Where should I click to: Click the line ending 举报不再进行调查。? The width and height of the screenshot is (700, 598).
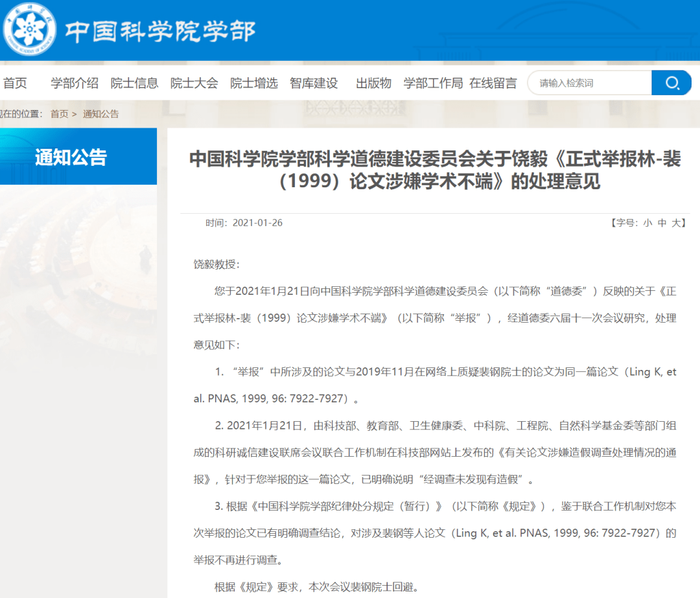tap(238, 560)
